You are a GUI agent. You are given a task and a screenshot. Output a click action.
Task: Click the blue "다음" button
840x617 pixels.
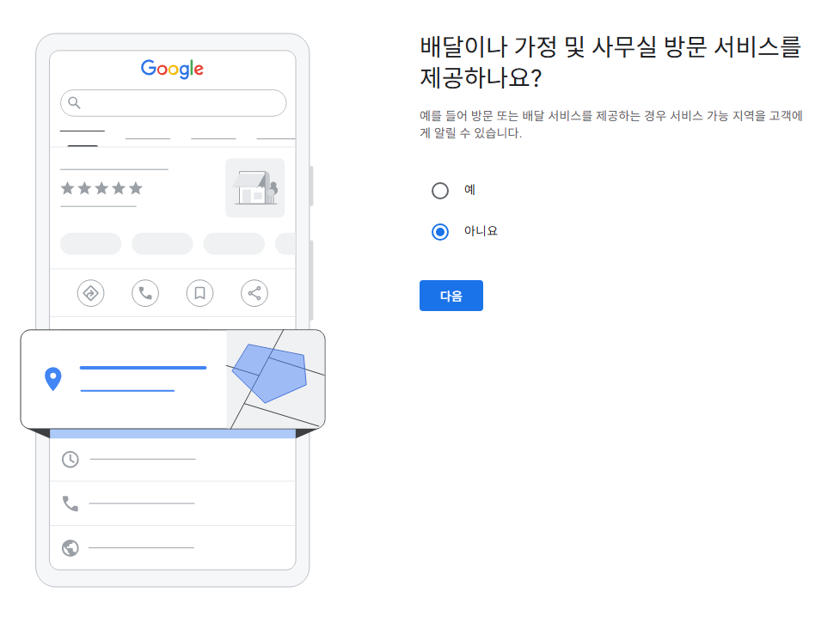[x=451, y=296]
